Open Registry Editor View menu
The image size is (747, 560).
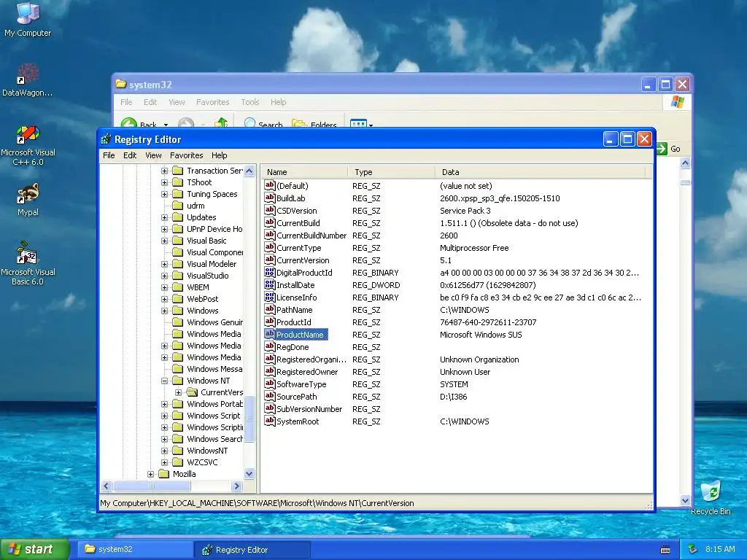(153, 155)
